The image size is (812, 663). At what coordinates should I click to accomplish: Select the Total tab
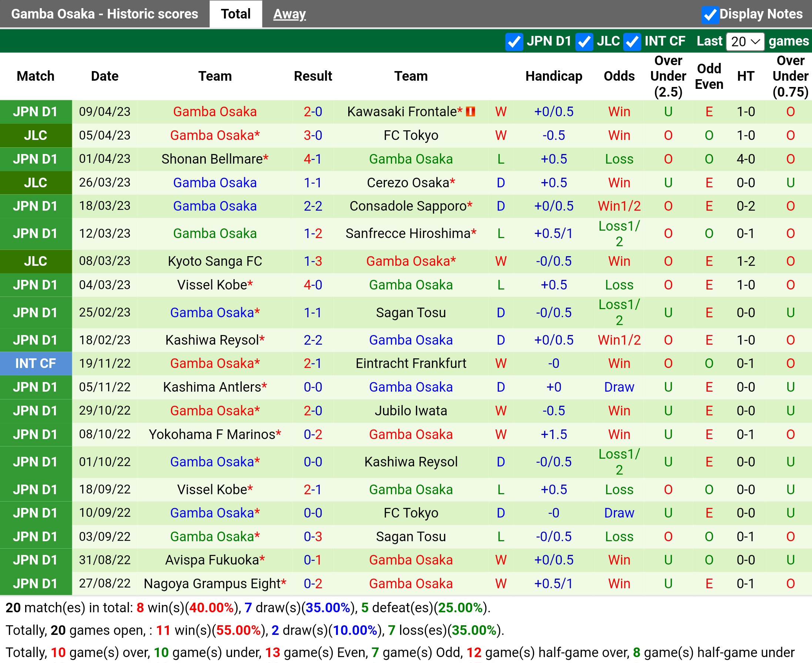pyautogui.click(x=235, y=14)
